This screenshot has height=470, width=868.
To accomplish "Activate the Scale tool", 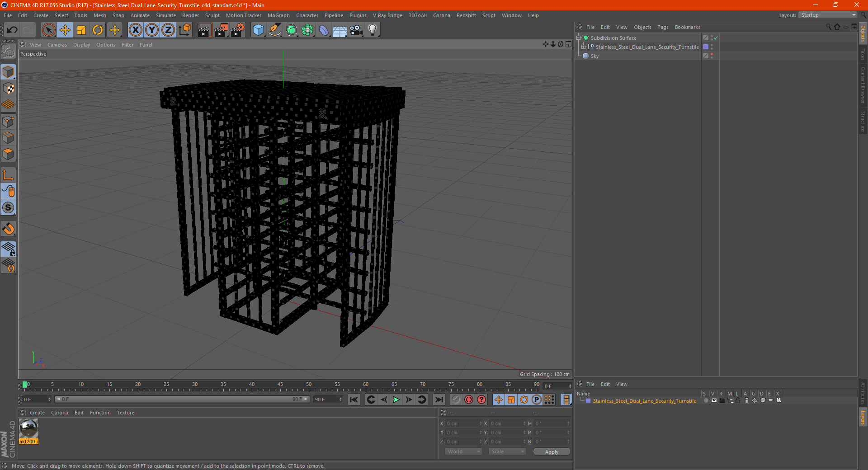I will [81, 30].
